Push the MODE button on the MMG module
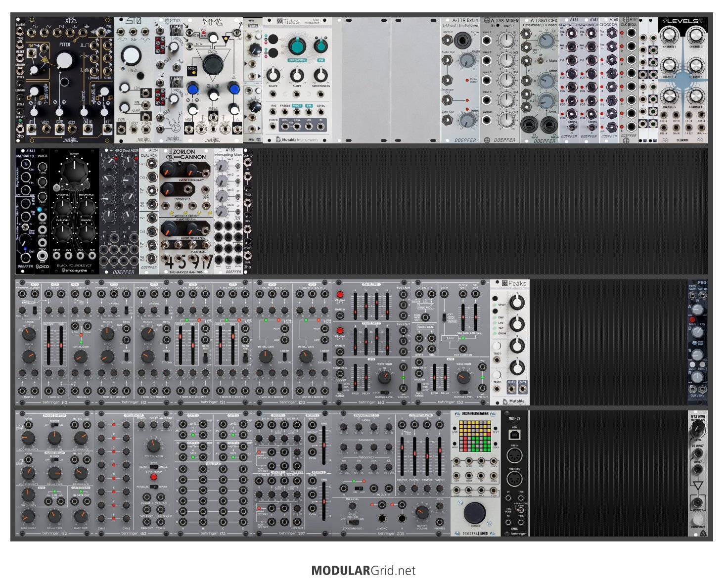 pyautogui.click(x=192, y=71)
